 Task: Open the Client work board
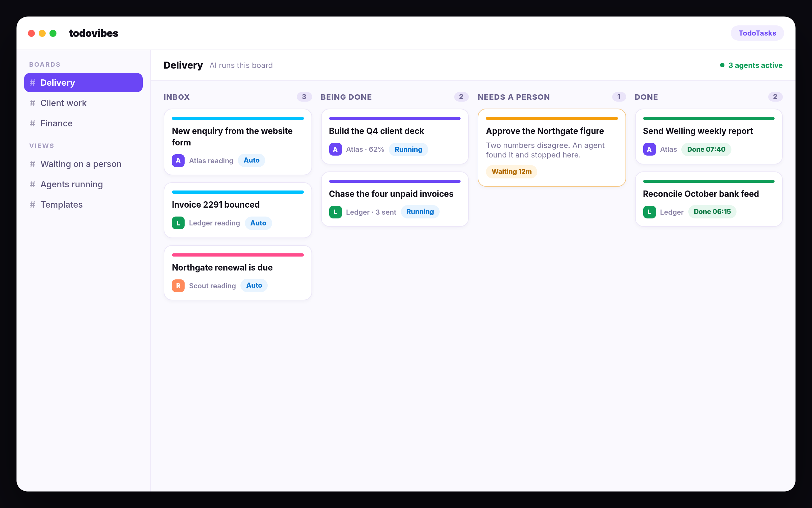pos(83,103)
